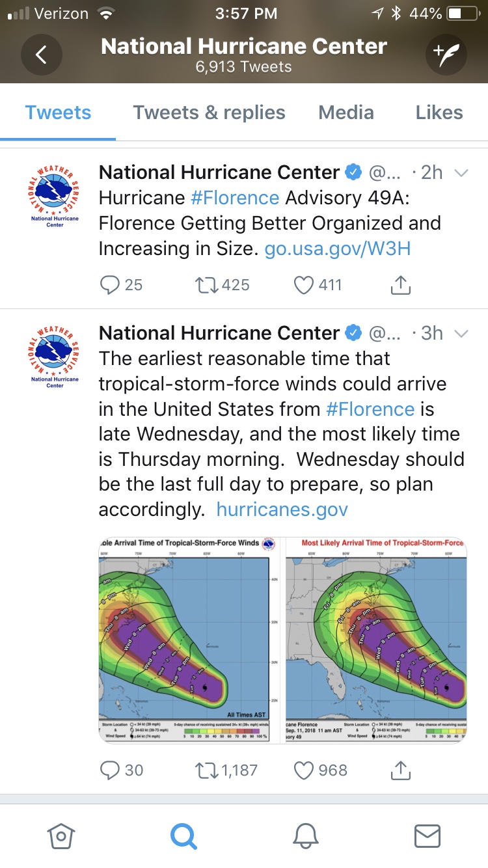The height and width of the screenshot is (868, 488).
Task: Compose a new tweet with the feather icon
Action: [x=446, y=55]
